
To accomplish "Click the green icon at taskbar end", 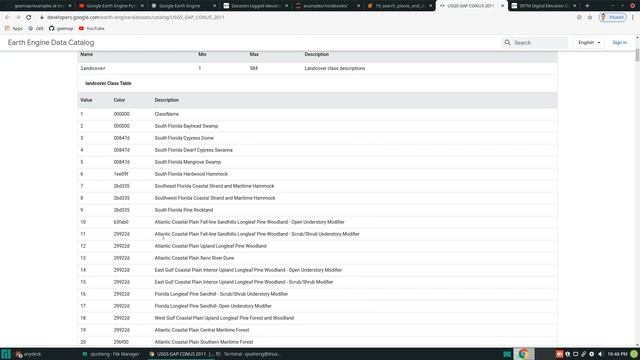I will tap(634, 354).
